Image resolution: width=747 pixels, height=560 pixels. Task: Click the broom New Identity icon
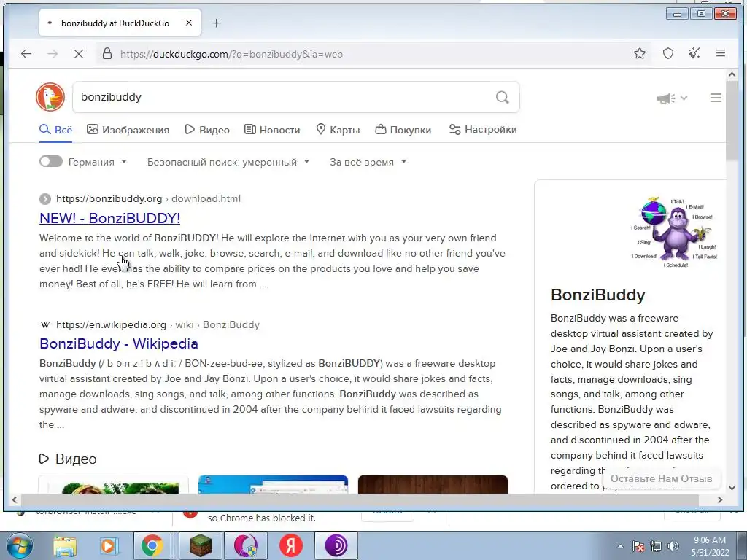click(x=694, y=53)
